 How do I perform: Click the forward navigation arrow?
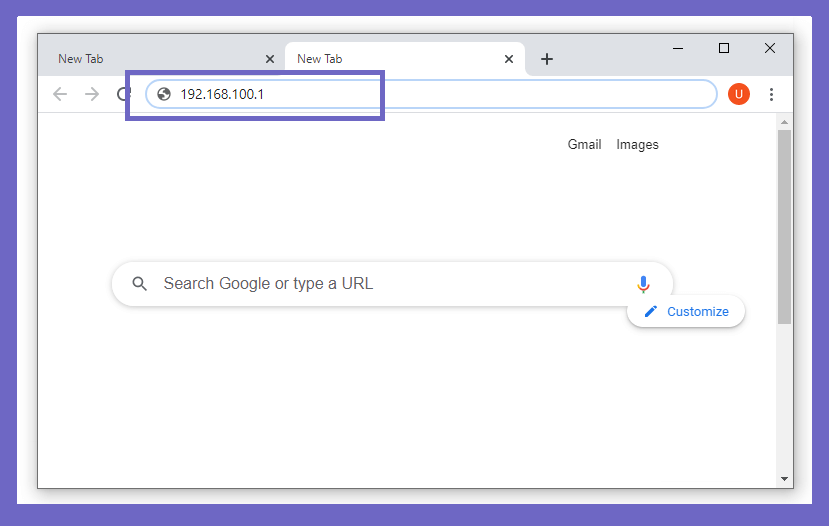coord(92,94)
